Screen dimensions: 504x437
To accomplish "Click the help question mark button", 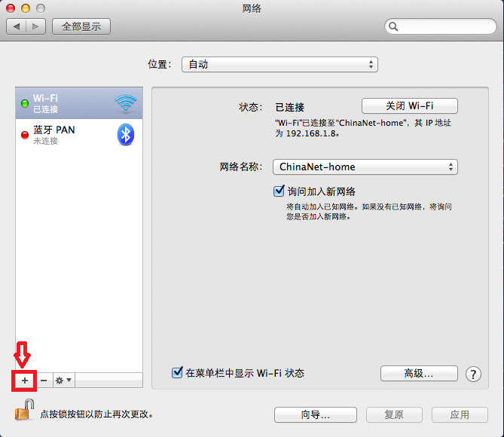I will 473,374.
